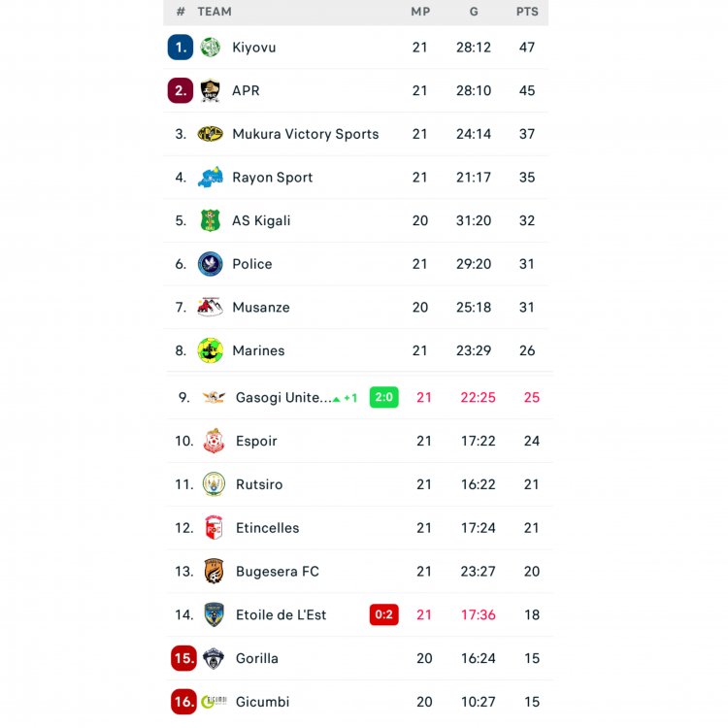The height and width of the screenshot is (728, 728).
Task: Select the Mukura Victory Sports logo
Action: click(211, 134)
